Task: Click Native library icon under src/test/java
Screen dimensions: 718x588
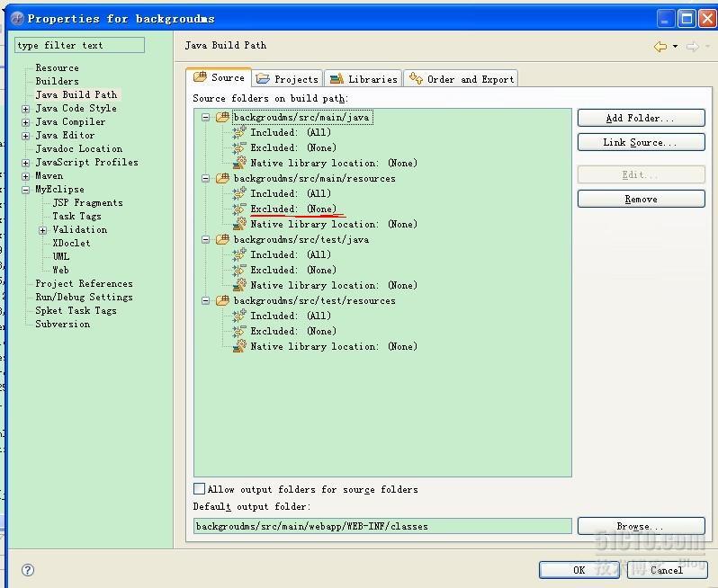Action: point(239,285)
